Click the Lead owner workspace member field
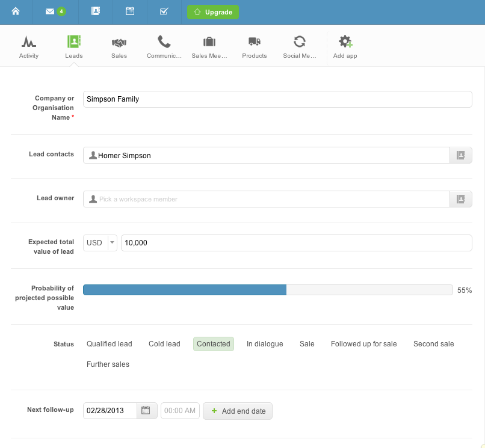The image size is (485, 448). click(x=267, y=199)
